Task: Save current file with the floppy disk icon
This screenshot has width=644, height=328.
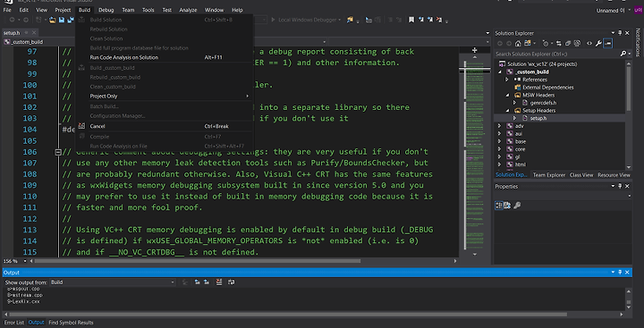Action: pyautogui.click(x=62, y=20)
